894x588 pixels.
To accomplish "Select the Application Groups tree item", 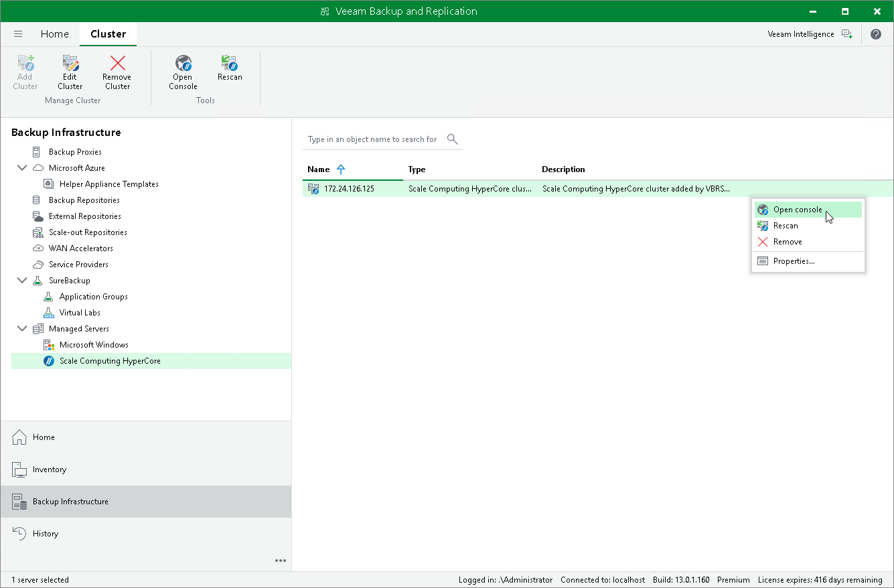I will pyautogui.click(x=94, y=297).
